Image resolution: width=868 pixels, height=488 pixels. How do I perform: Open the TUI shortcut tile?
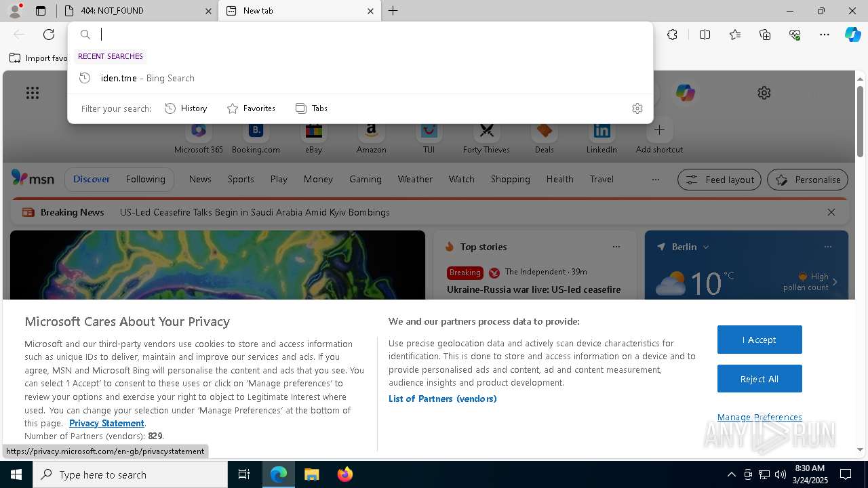[x=429, y=138]
